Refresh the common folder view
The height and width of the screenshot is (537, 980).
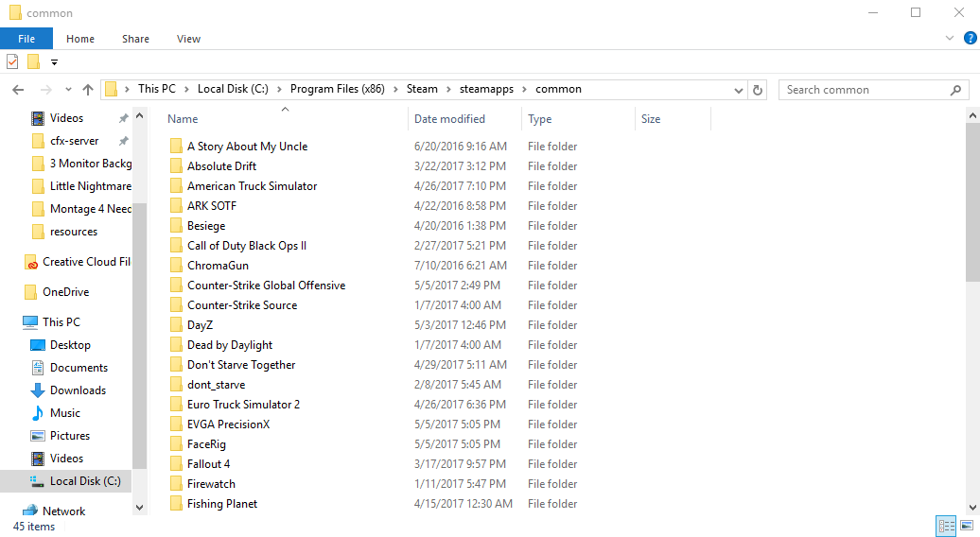click(758, 90)
